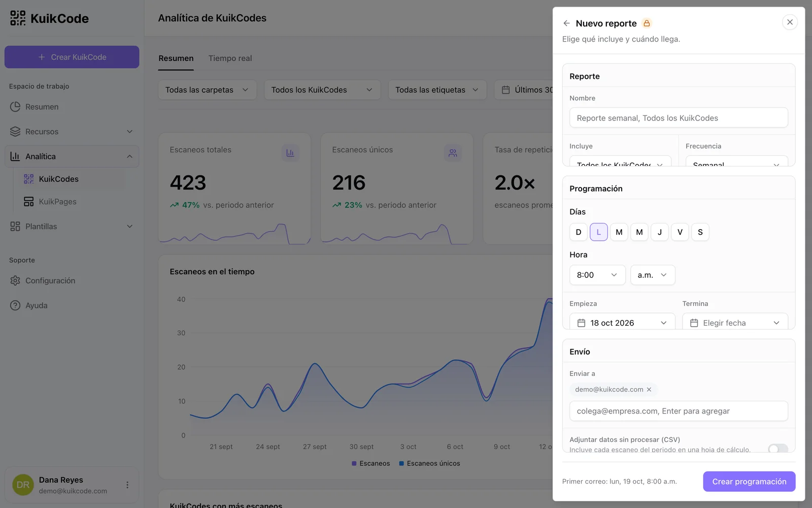Click the users icon on the Escaneos únicos card
The height and width of the screenshot is (508, 812).
click(453, 153)
